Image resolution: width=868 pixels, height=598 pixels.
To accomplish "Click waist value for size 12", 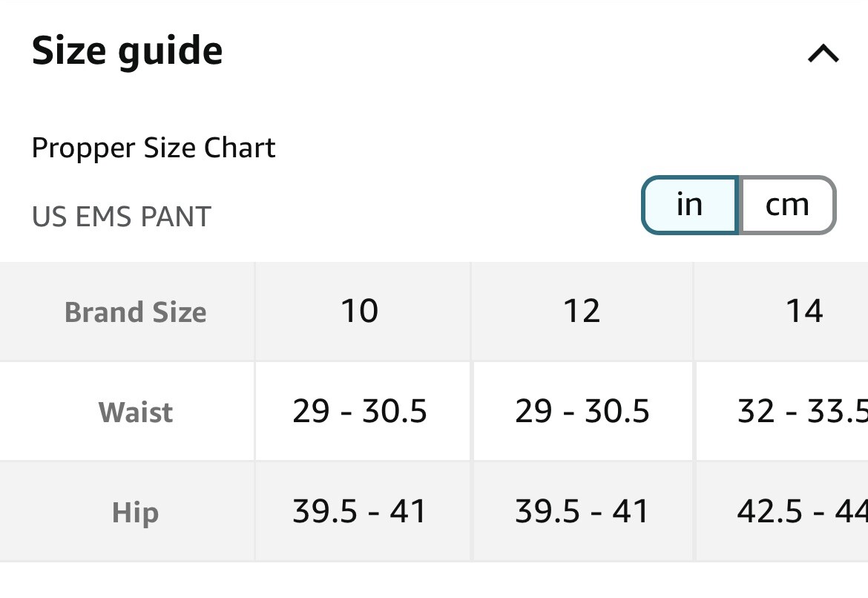I will pyautogui.click(x=582, y=411).
